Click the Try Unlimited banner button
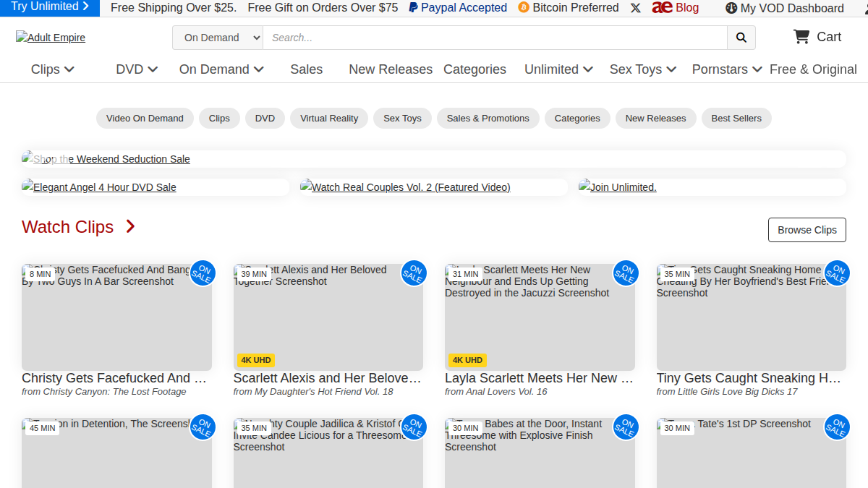 [50, 7]
